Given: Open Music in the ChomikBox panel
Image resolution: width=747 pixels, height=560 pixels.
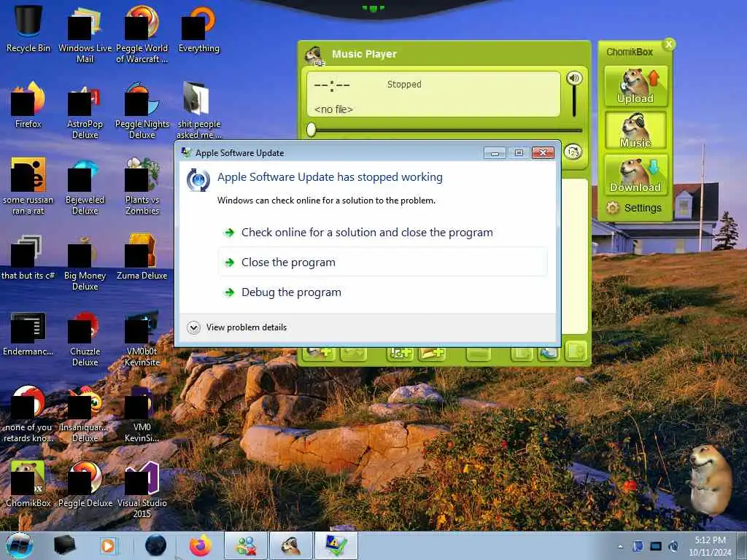Looking at the screenshot, I should [x=635, y=131].
